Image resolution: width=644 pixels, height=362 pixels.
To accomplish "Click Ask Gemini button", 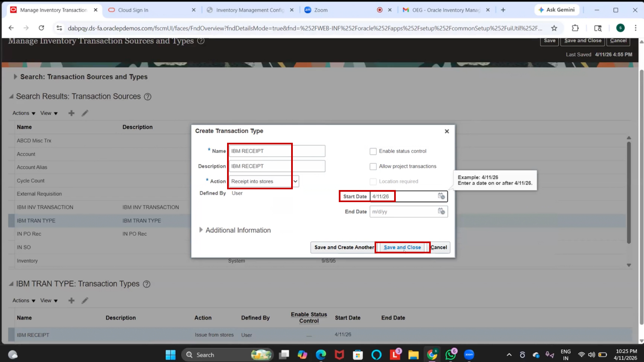I will 557,10.
